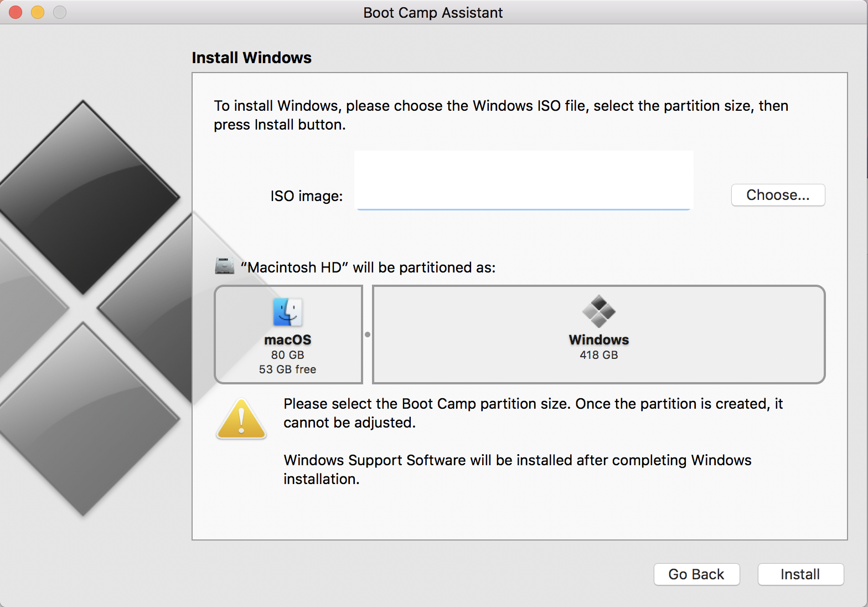Click the "Please select the Boot Camp partition size" warning
Viewport: 868px width, 607px height.
[533, 413]
